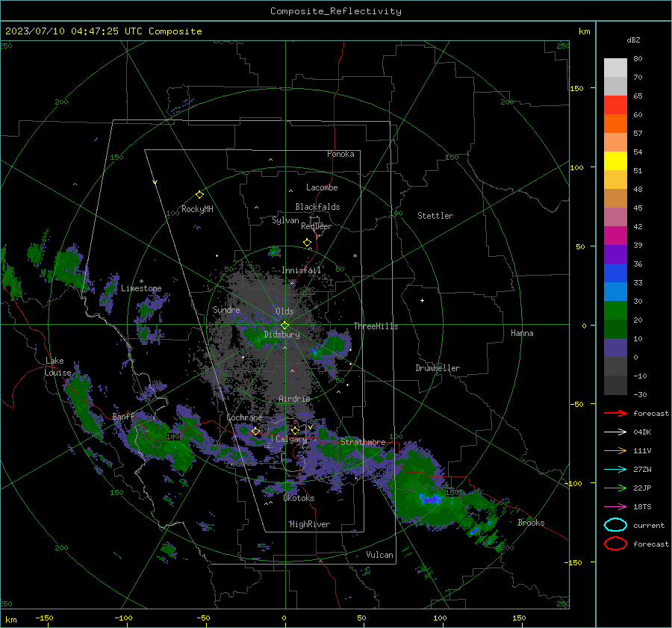Click the Calgary label on map
The width and height of the screenshot is (672, 628).
click(x=291, y=439)
